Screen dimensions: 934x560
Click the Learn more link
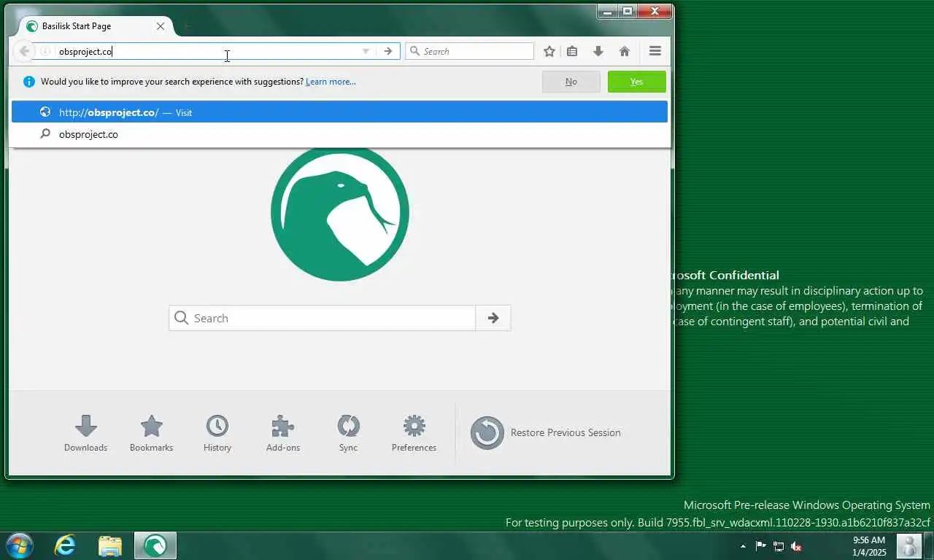point(331,82)
